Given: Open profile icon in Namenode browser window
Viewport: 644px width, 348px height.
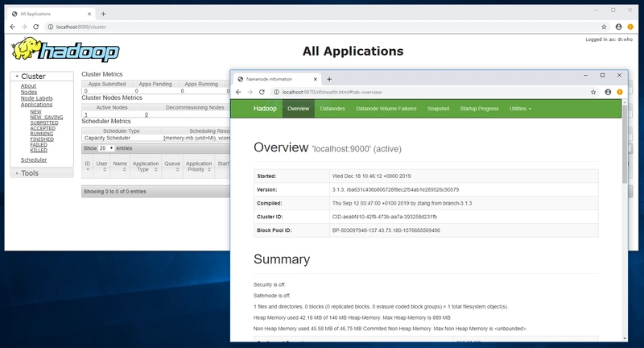Looking at the screenshot, I should [607, 93].
